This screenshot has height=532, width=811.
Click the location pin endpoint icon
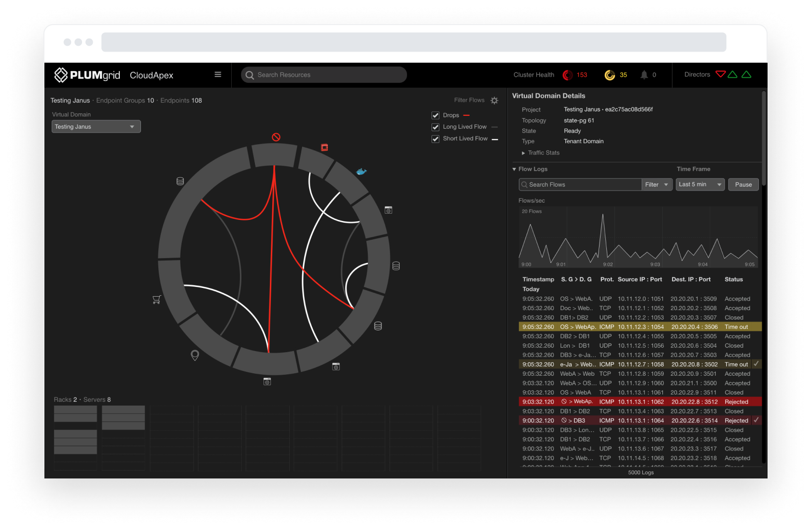195,355
